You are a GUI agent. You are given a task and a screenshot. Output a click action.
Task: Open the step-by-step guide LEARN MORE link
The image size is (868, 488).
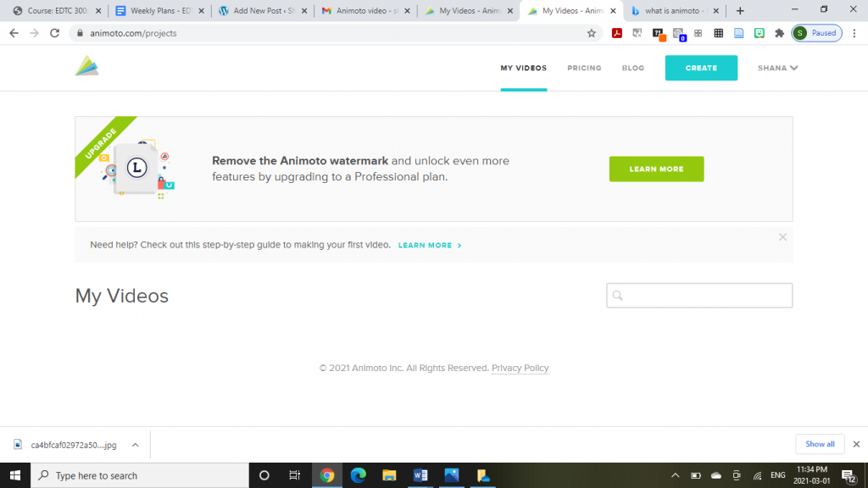click(x=430, y=245)
